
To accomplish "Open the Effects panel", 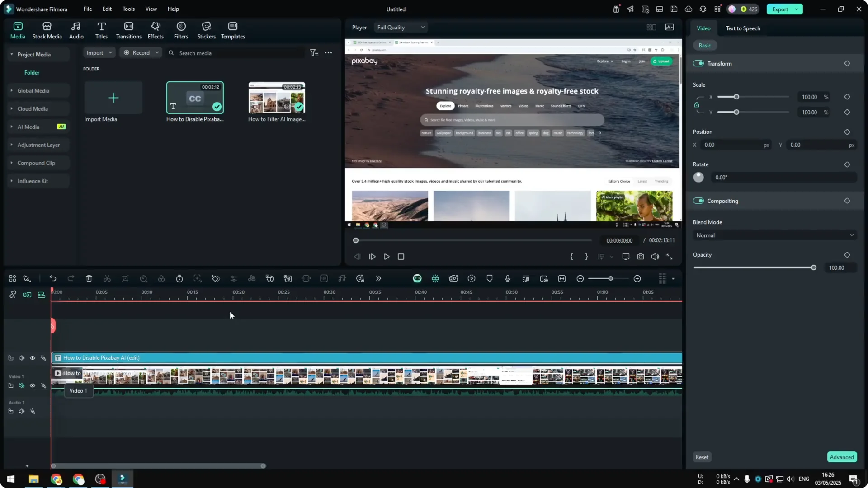I will coord(156,30).
